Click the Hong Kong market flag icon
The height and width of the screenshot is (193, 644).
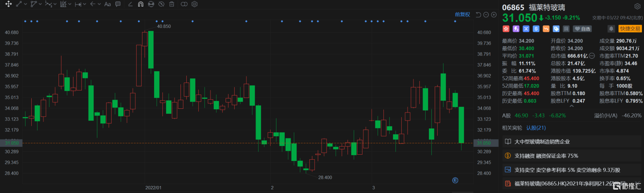click(506, 29)
